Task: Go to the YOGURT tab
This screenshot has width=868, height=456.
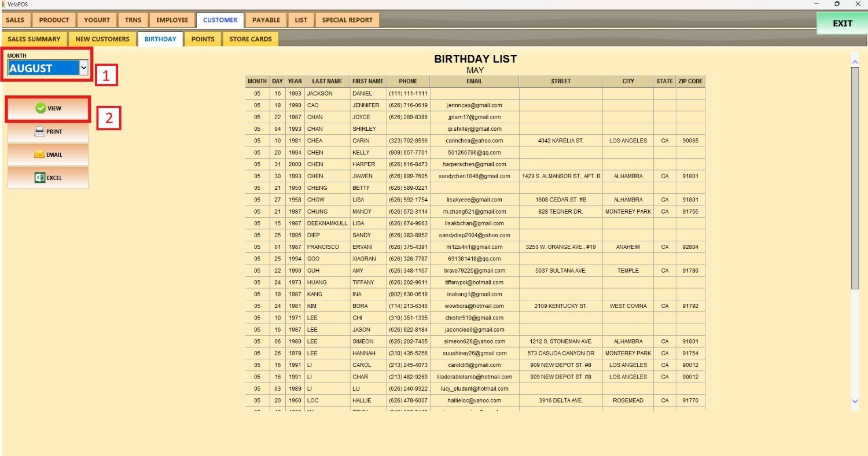Action: coord(97,20)
